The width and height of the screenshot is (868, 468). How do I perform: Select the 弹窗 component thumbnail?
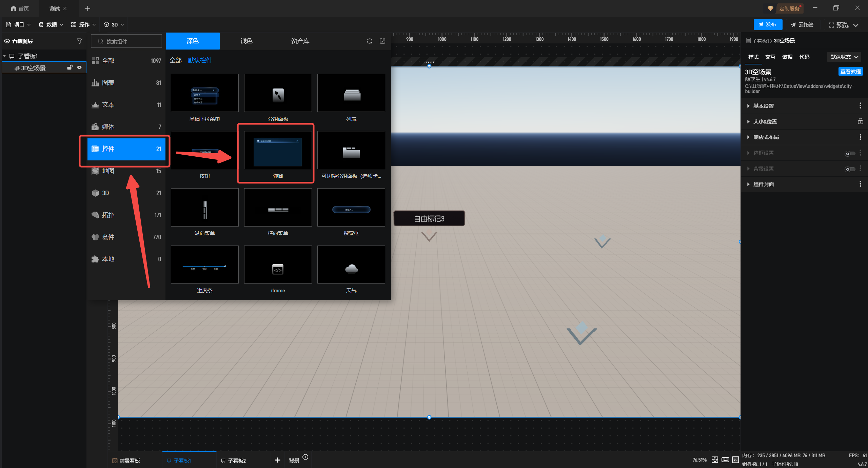pyautogui.click(x=278, y=150)
